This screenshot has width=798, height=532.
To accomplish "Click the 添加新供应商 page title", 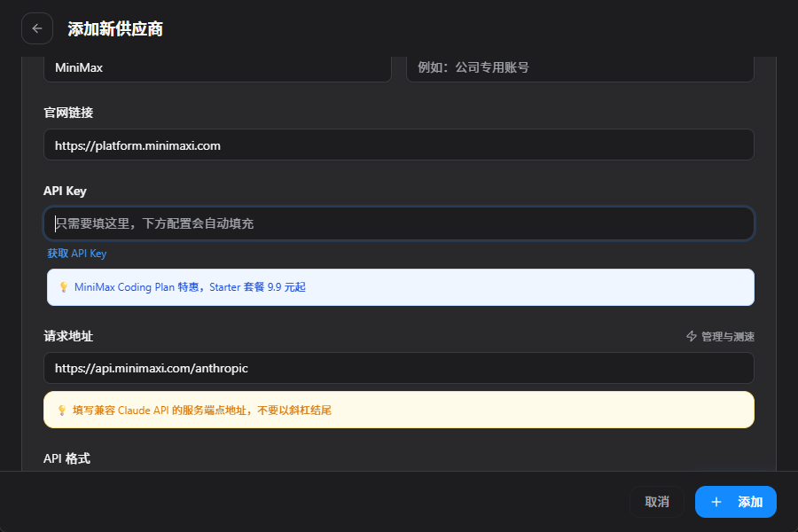I will tap(115, 29).
